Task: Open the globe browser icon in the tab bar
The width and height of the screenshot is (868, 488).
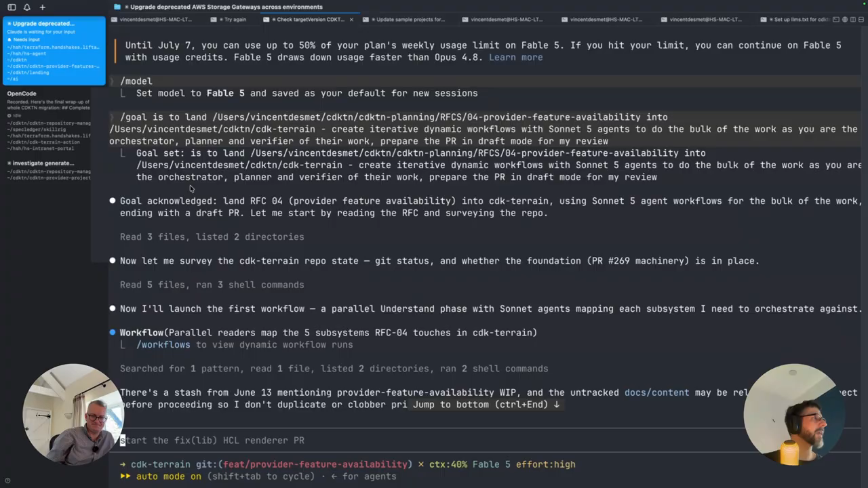Action: coord(846,20)
